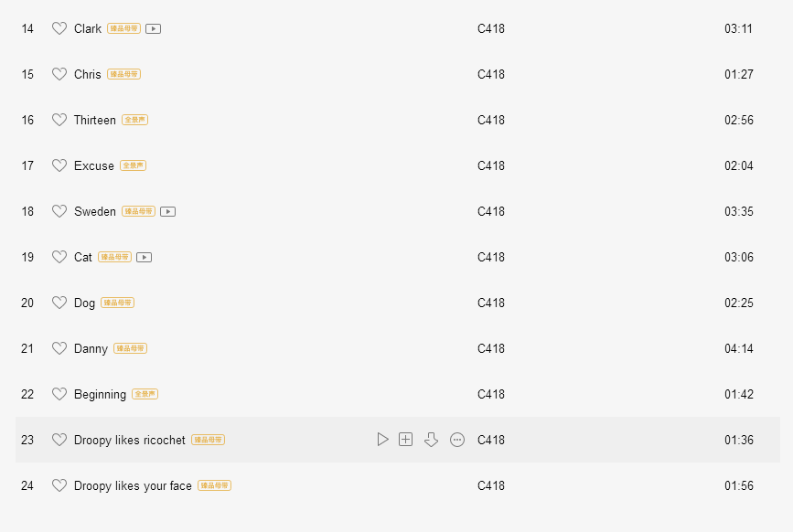793x532 pixels.
Task: Open the artist C418 on the Sweden row
Action: tap(490, 212)
